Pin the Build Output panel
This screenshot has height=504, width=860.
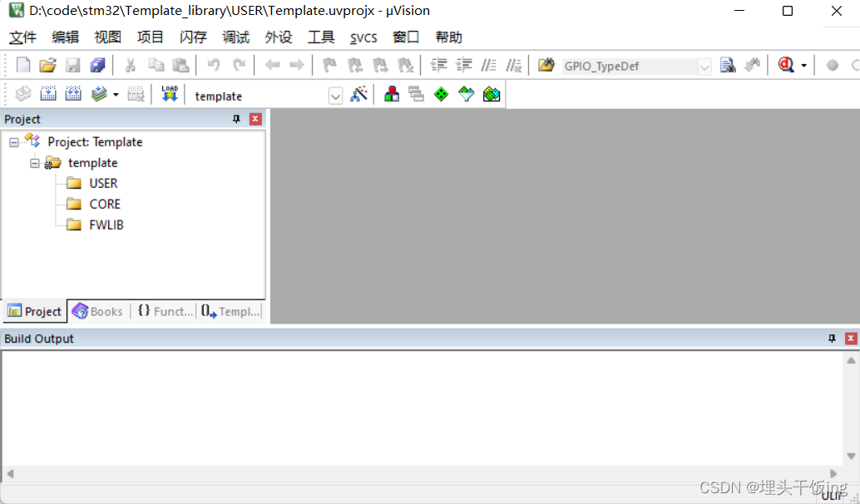coord(832,338)
